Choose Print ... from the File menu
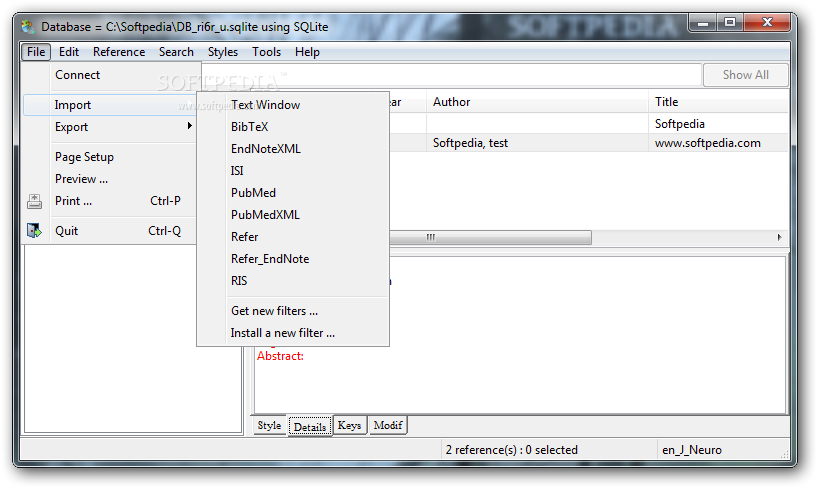 click(x=110, y=201)
